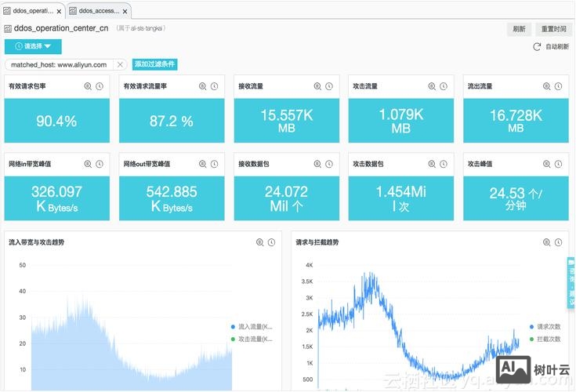576x392 pixels.
Task: Switch to ddos_access tab
Action: pyautogui.click(x=98, y=11)
